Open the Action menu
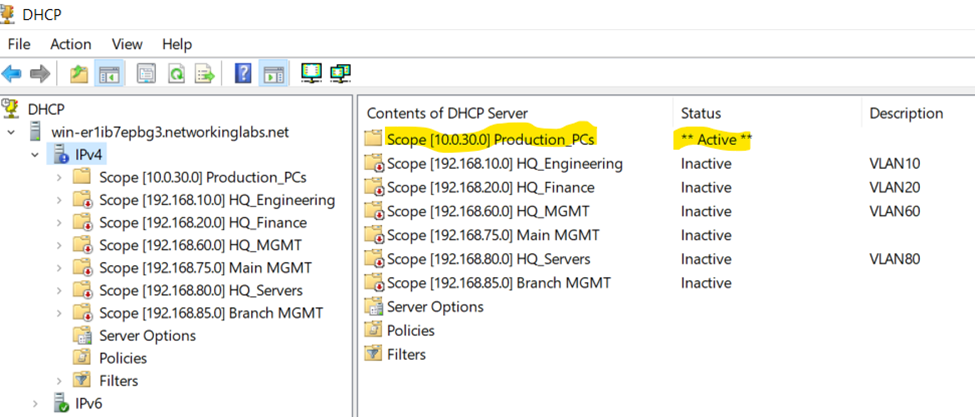 pyautogui.click(x=71, y=44)
